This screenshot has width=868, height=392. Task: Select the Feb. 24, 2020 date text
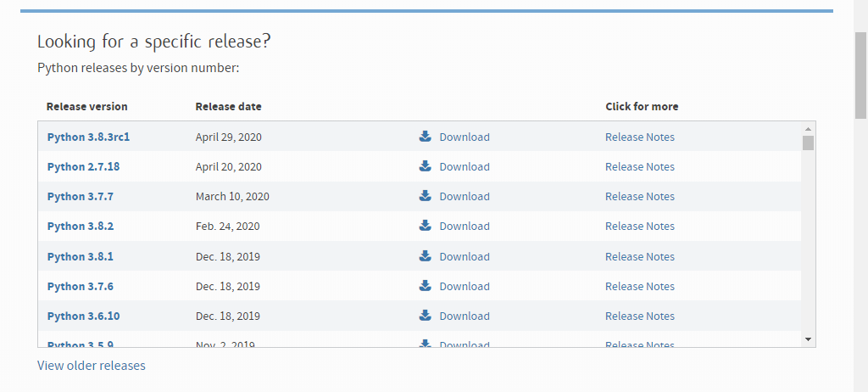tap(227, 227)
